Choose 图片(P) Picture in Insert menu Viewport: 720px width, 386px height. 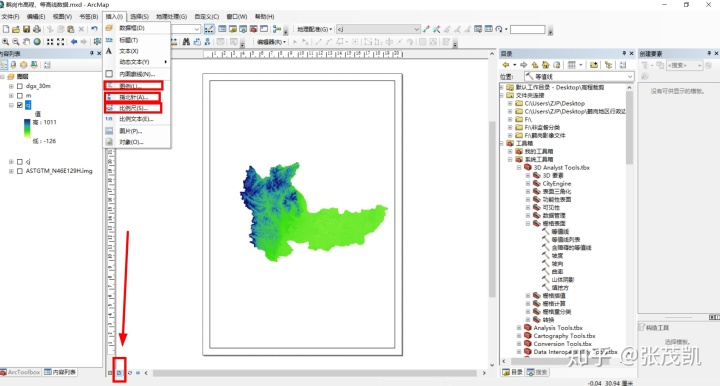pyautogui.click(x=137, y=131)
